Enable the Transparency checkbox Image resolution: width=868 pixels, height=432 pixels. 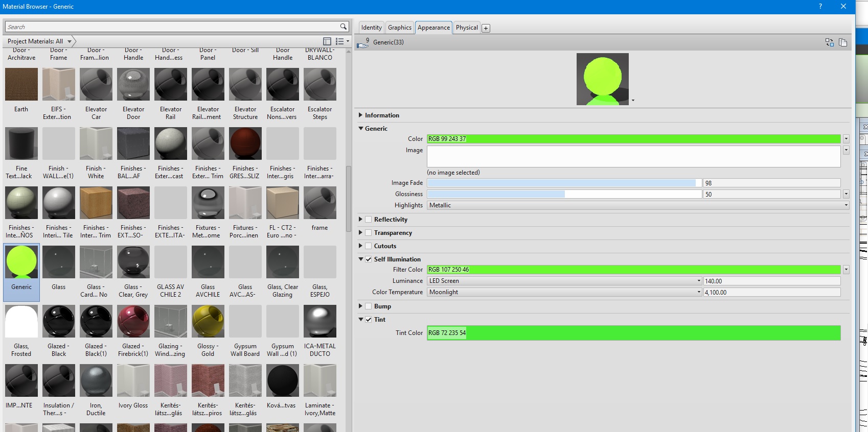(368, 233)
